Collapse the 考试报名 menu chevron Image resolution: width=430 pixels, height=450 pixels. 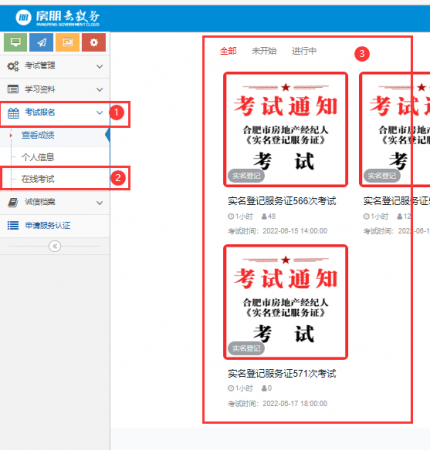pyautogui.click(x=99, y=113)
